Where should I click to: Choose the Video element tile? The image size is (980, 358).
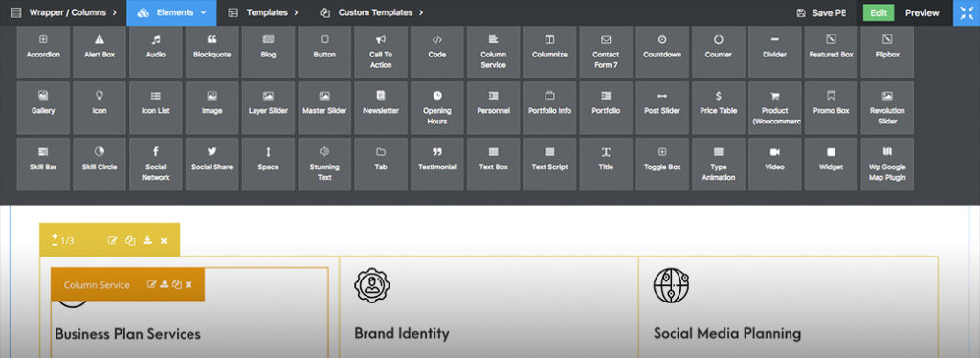tap(774, 165)
